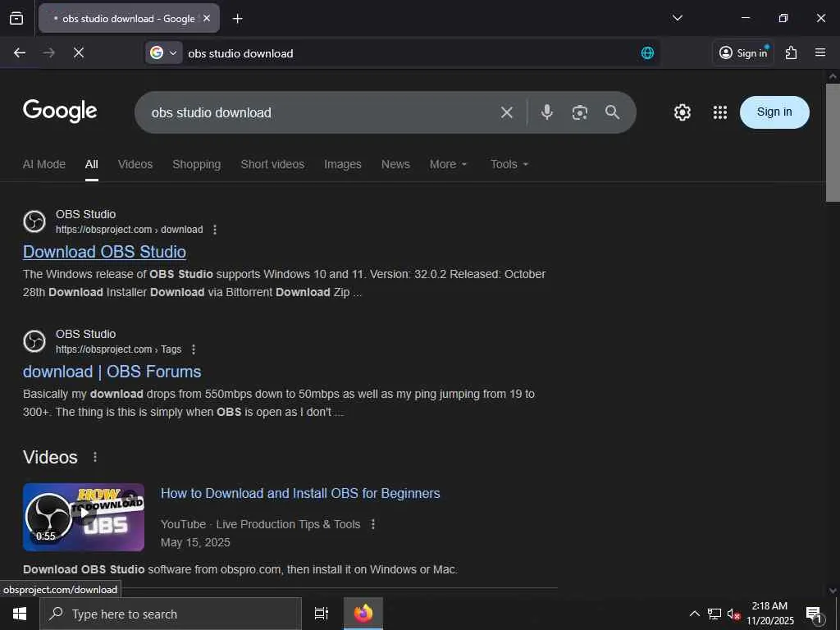Search by image with camera icon
This screenshot has width=840, height=630.
coord(580,112)
